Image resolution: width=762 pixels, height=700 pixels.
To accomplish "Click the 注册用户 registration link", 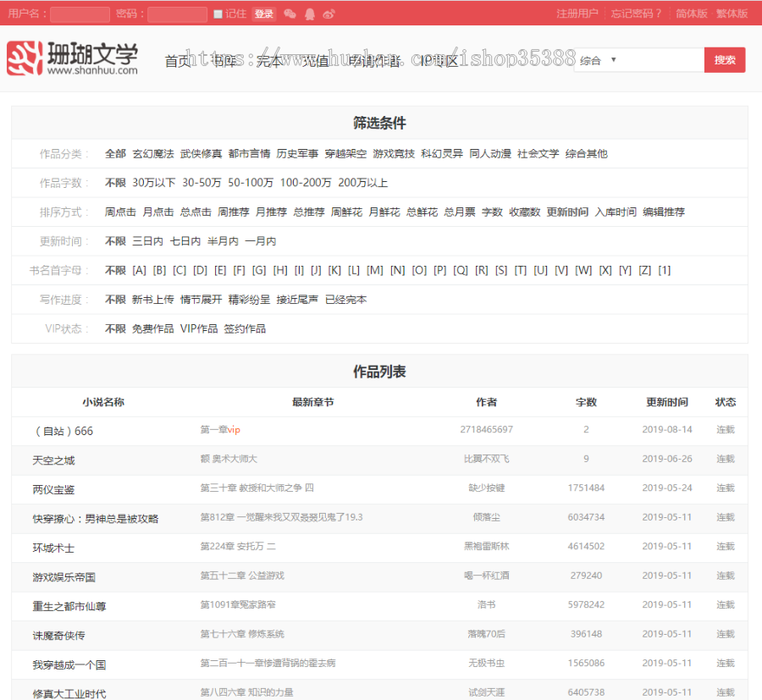I will tap(577, 14).
